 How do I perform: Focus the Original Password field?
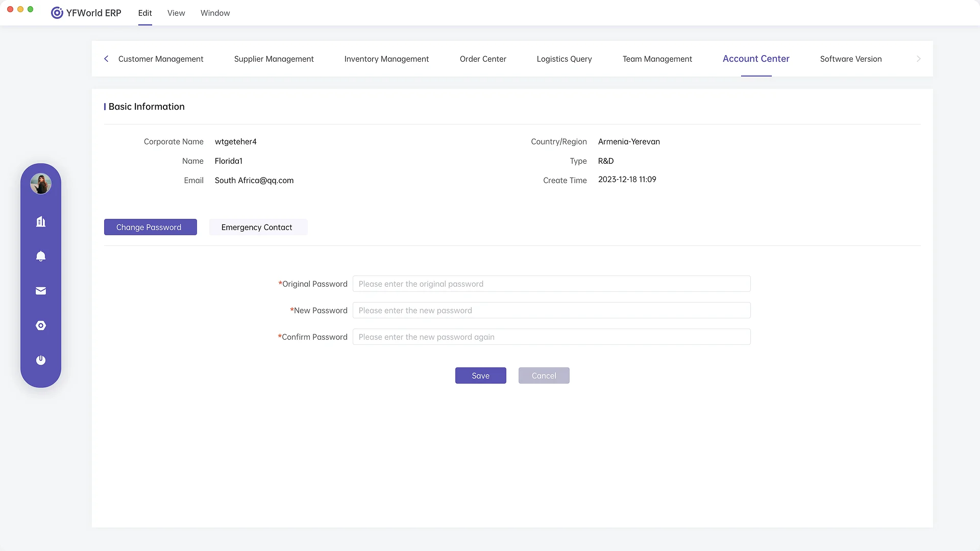coord(551,284)
